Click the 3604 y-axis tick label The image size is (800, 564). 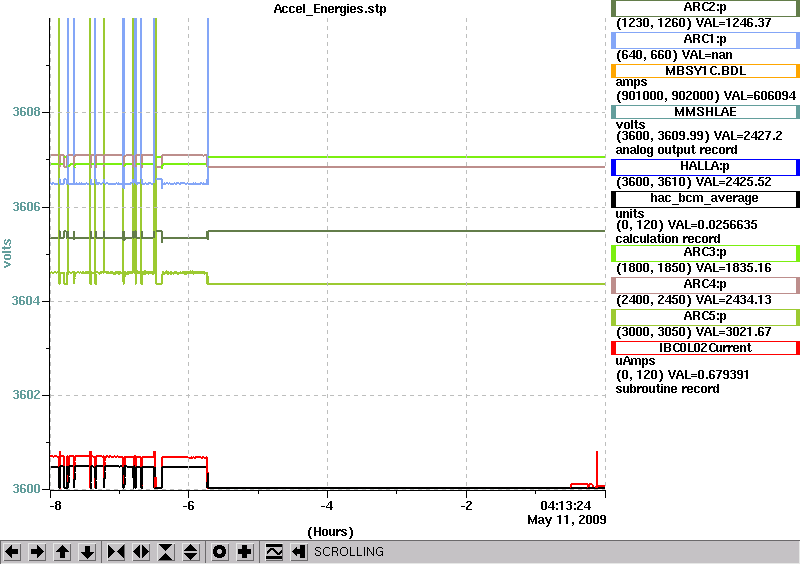[x=26, y=301]
